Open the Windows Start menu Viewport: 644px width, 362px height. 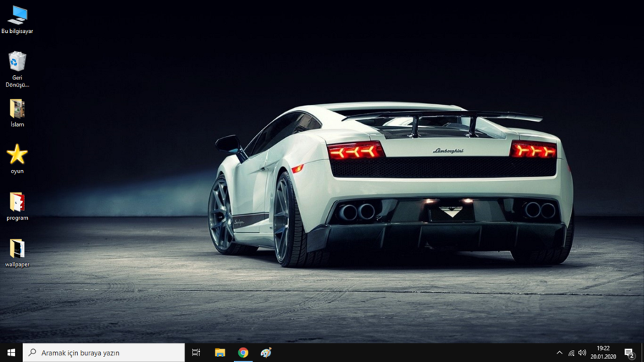[11, 353]
